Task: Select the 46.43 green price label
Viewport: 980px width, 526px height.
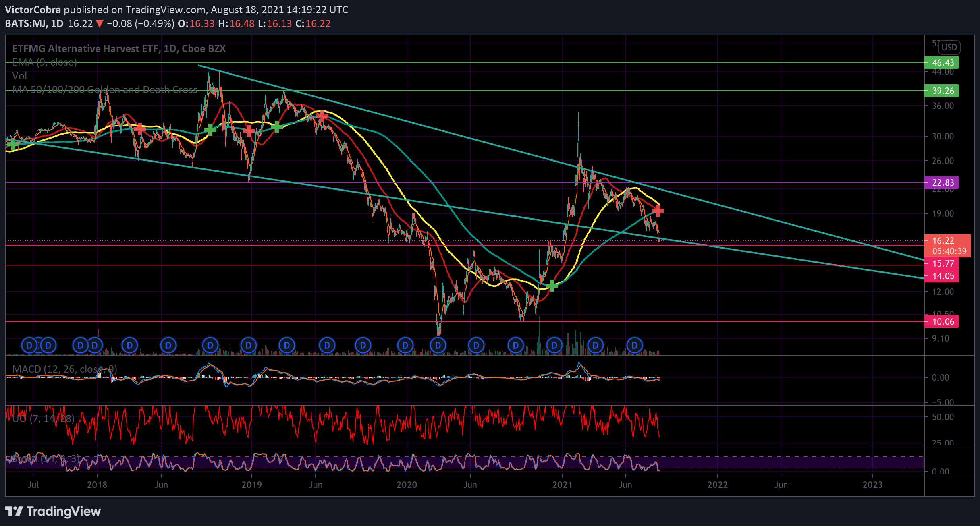Action: point(942,63)
